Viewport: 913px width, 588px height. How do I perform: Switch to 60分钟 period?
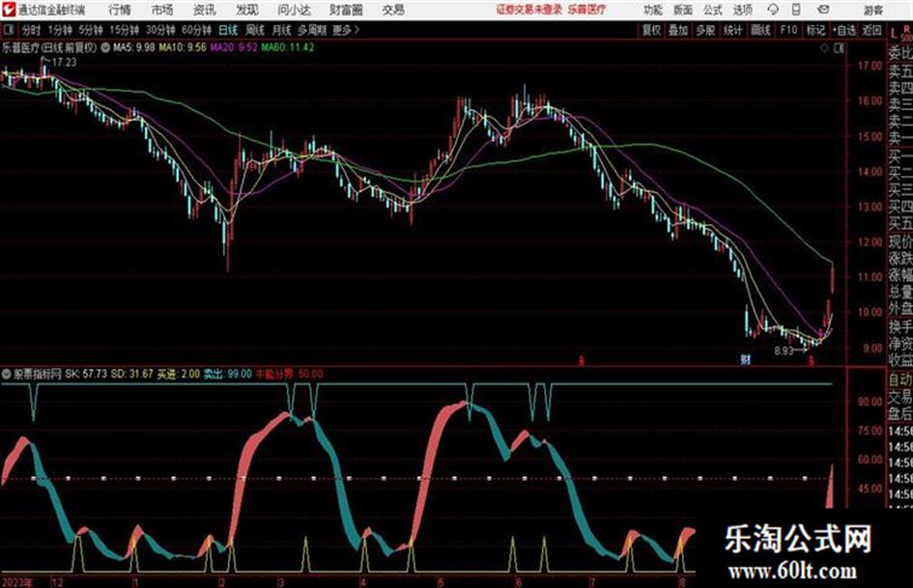point(197,30)
